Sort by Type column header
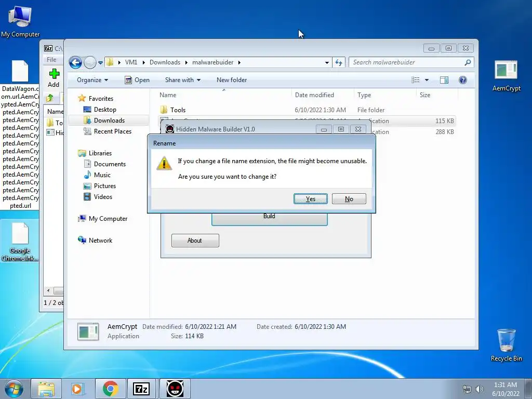The width and height of the screenshot is (532, 399). (364, 95)
